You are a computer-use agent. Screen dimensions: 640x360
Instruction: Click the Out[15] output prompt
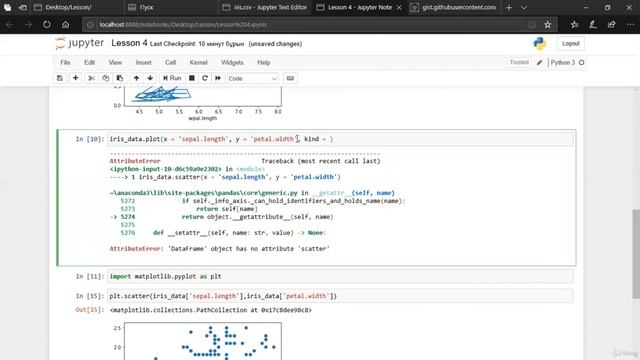tap(90, 310)
